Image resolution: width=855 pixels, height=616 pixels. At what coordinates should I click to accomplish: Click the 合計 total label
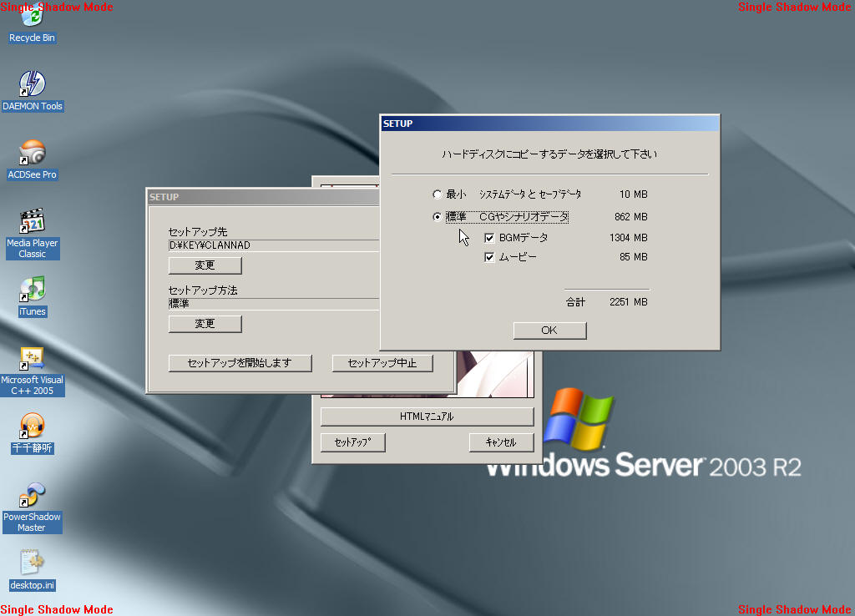(575, 302)
